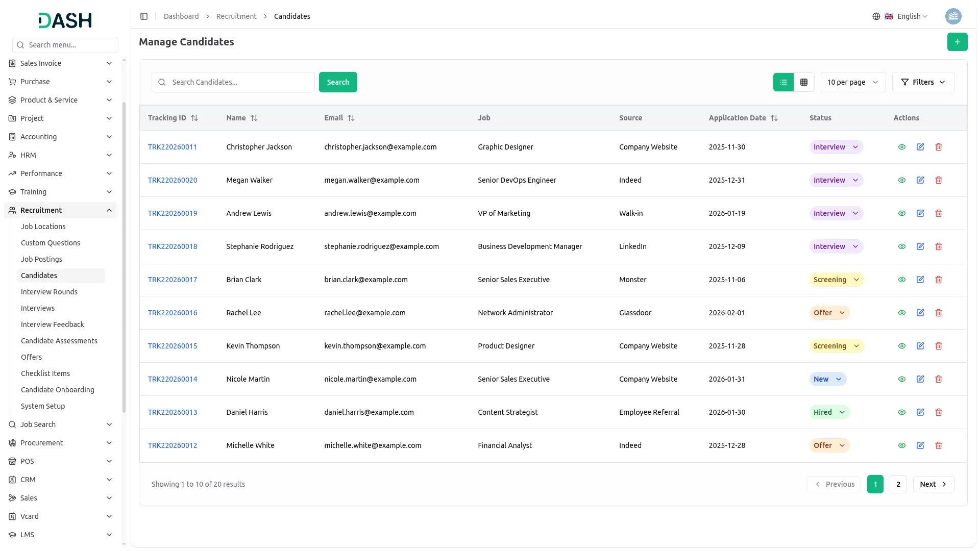Edit Rachel Lee's candidate entry

click(920, 313)
